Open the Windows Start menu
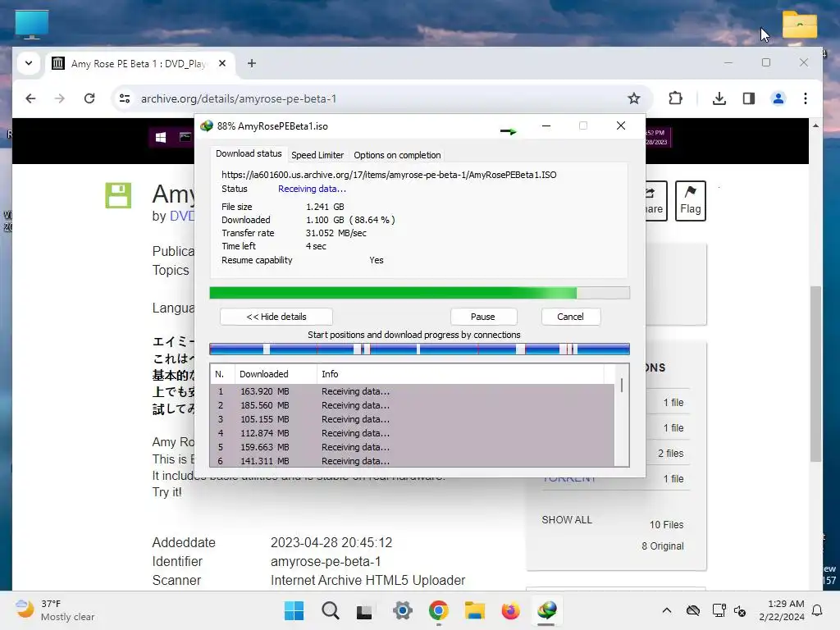 pyautogui.click(x=294, y=610)
